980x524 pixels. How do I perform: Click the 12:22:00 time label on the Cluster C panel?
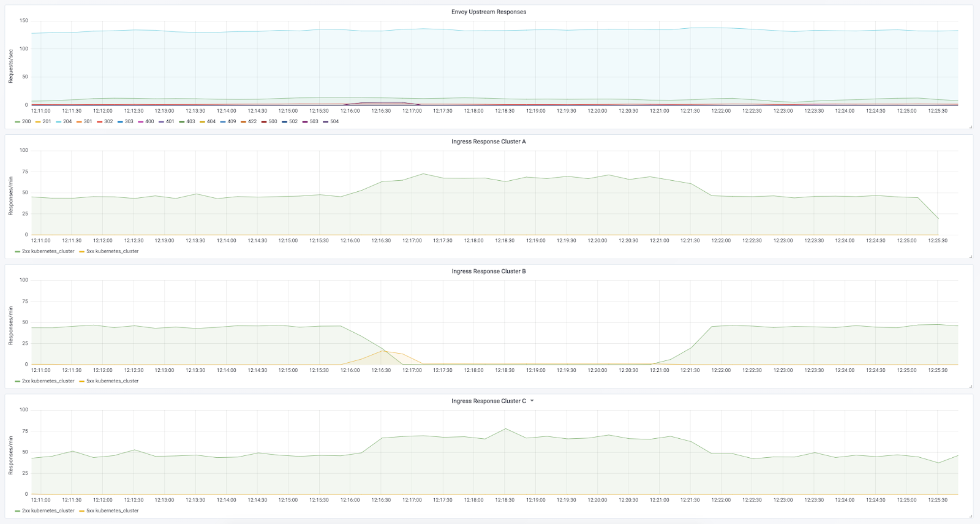click(721, 500)
